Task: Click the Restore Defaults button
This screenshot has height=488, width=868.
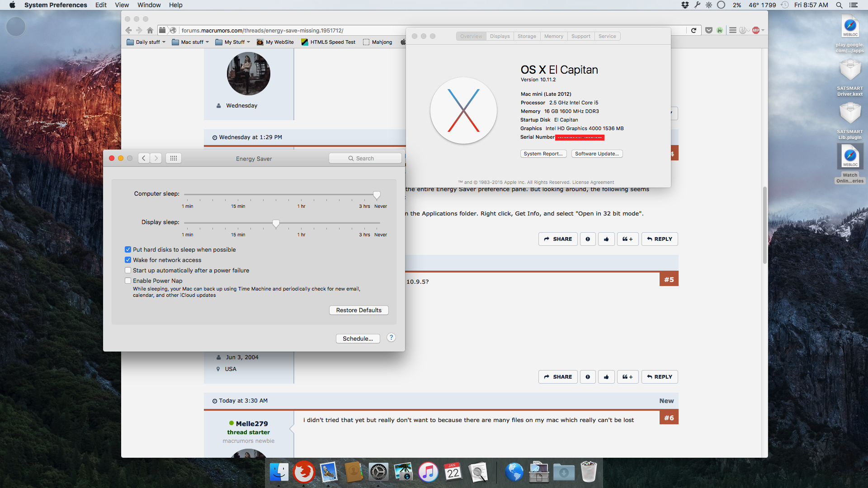Action: click(359, 310)
